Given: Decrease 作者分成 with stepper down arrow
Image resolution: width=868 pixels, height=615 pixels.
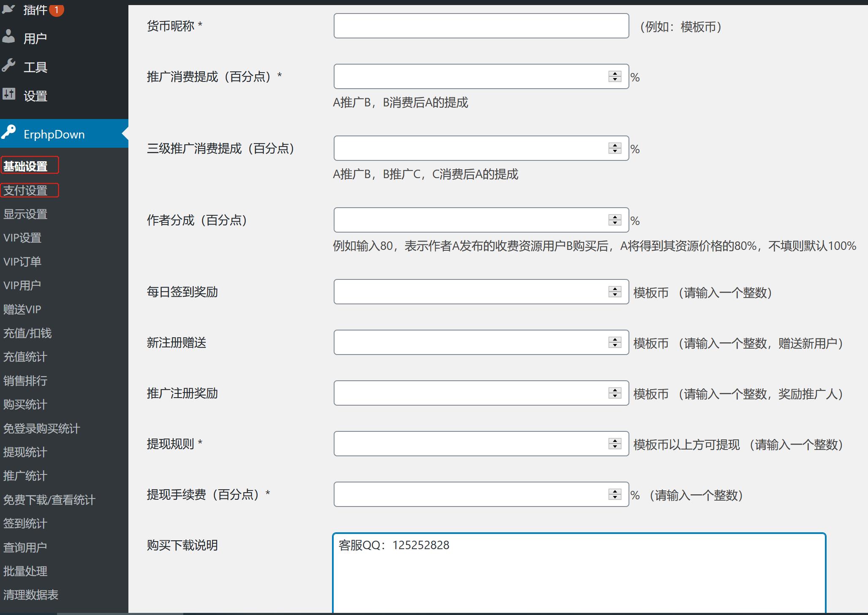Looking at the screenshot, I should 615,223.
